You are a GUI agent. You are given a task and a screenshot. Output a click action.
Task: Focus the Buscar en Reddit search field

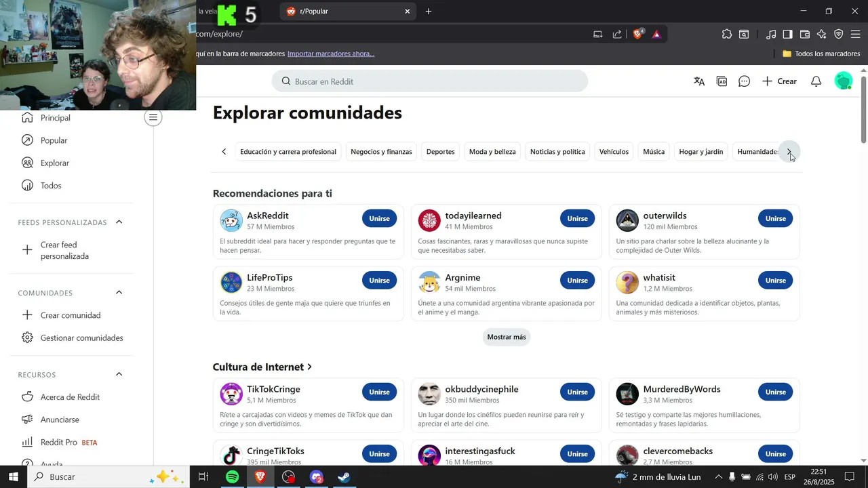coord(430,81)
